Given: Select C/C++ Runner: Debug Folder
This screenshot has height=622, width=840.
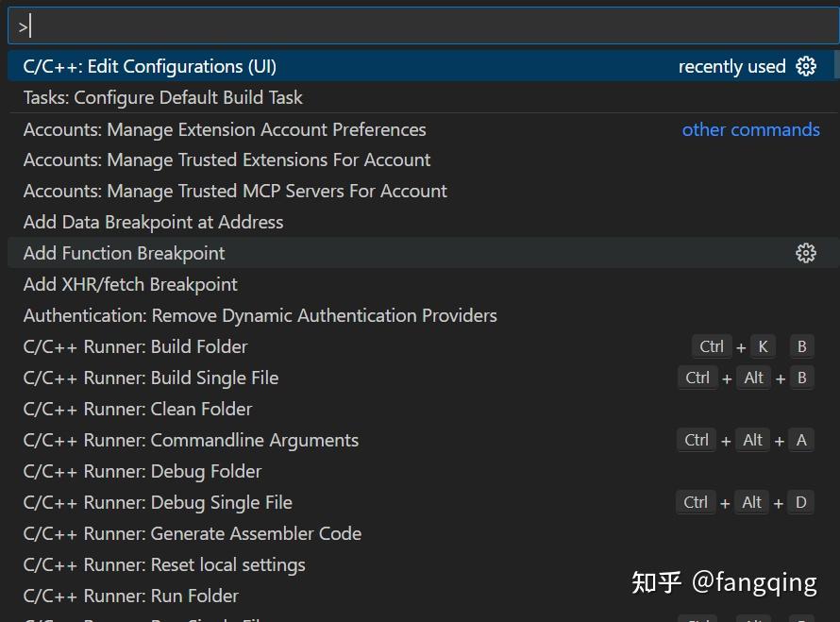Looking at the screenshot, I should [421, 471].
